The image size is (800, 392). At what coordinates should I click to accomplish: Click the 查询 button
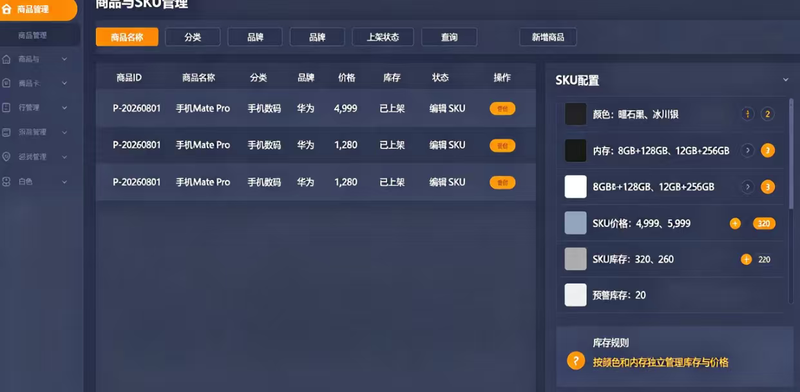coord(449,37)
